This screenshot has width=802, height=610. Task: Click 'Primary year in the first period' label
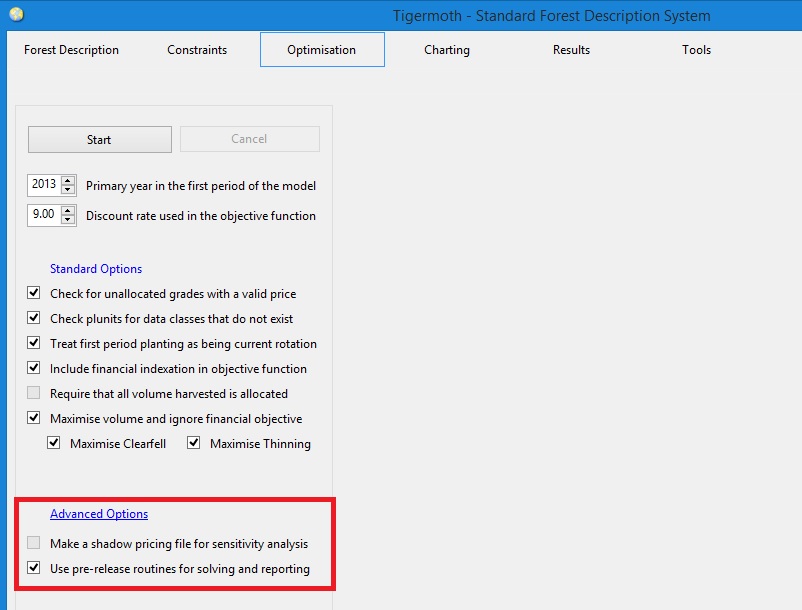pyautogui.click(x=200, y=186)
